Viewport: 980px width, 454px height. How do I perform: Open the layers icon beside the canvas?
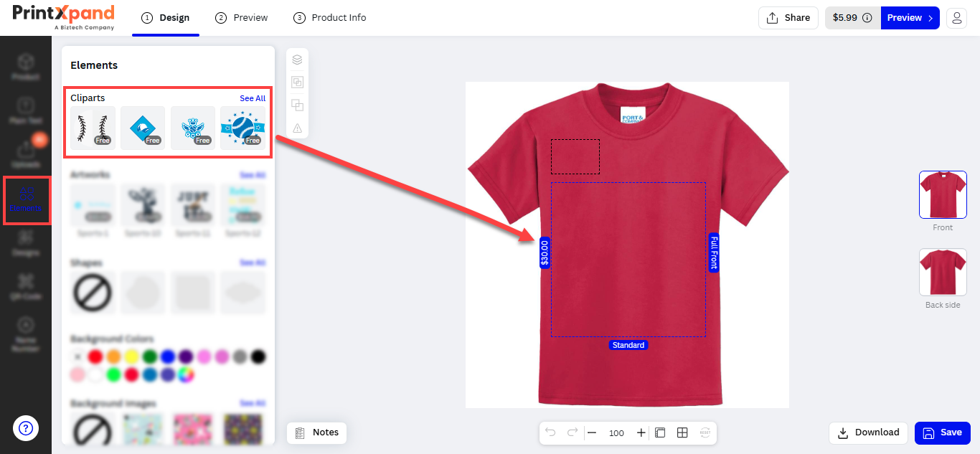click(297, 60)
